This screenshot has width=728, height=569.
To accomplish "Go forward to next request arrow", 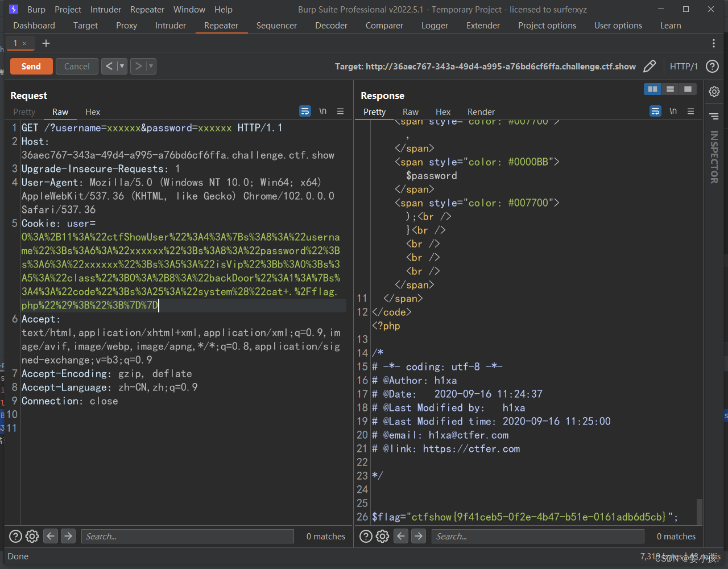I will tap(138, 66).
